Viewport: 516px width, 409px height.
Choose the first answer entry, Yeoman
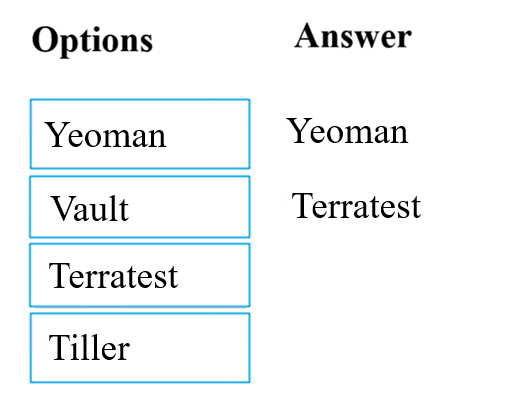347,131
